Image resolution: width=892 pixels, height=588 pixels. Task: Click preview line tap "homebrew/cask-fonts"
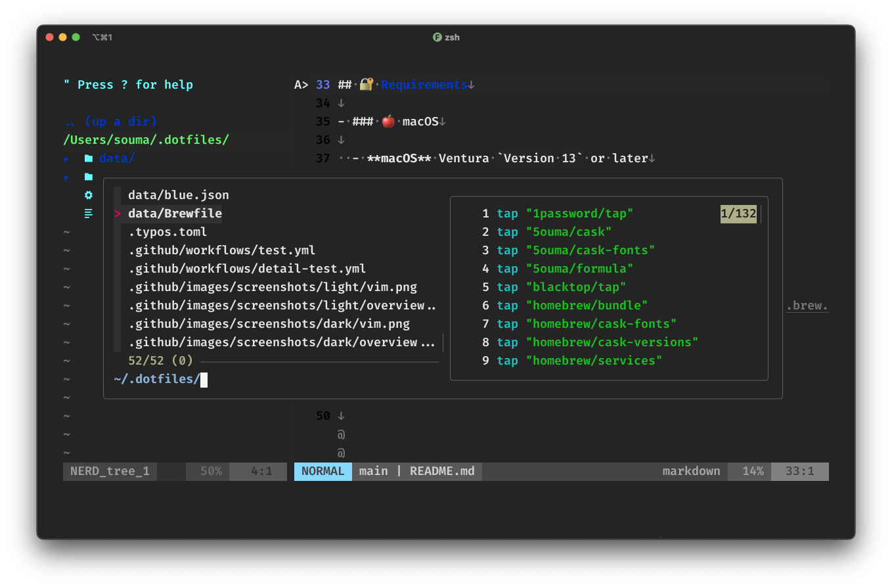pos(587,324)
